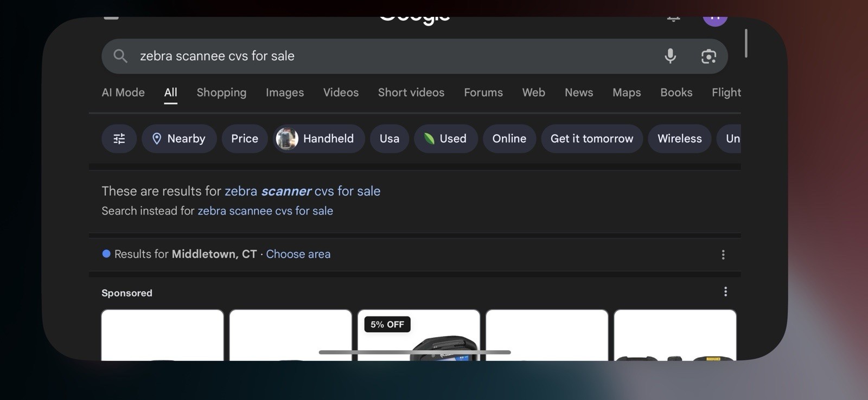868x400 pixels.
Task: Open the Images tab
Action: click(x=285, y=93)
